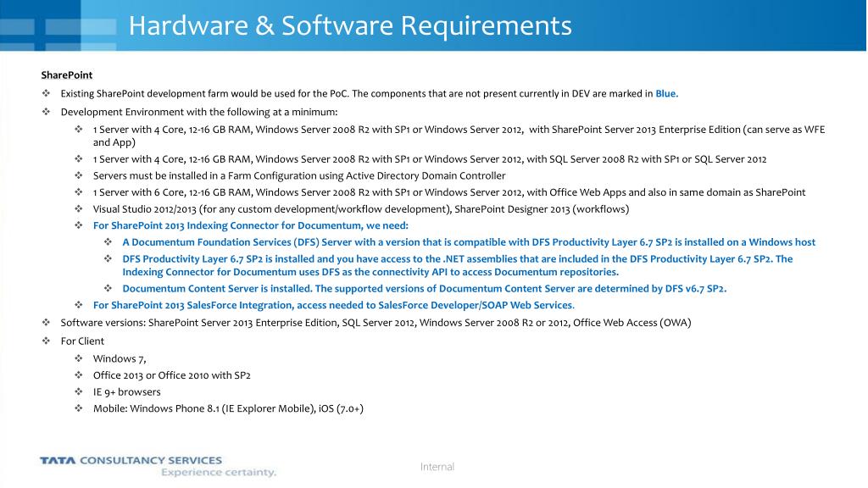Viewport: 868px width, 488px height.
Task: Click diamond bullet beside Existing SharePoint development farm
Action: tap(47, 93)
